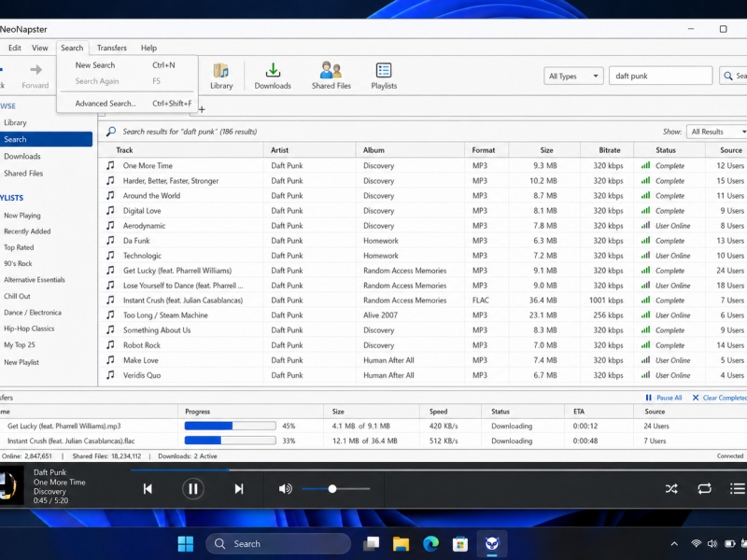747x560 pixels.
Task: Open the Downloads toolbar icon
Action: tap(273, 76)
